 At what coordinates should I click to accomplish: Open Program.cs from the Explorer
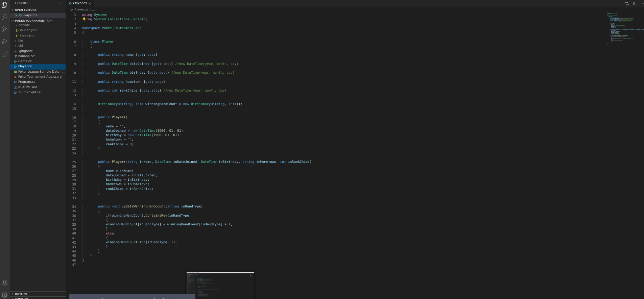tap(38, 82)
